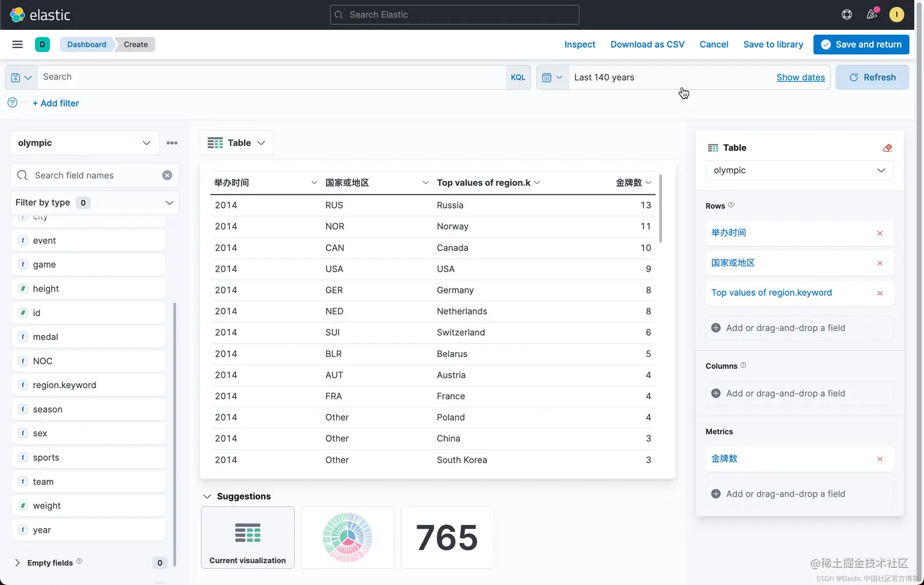The width and height of the screenshot is (924, 585).
Task: Clear the field name search box
Action: pos(167,175)
